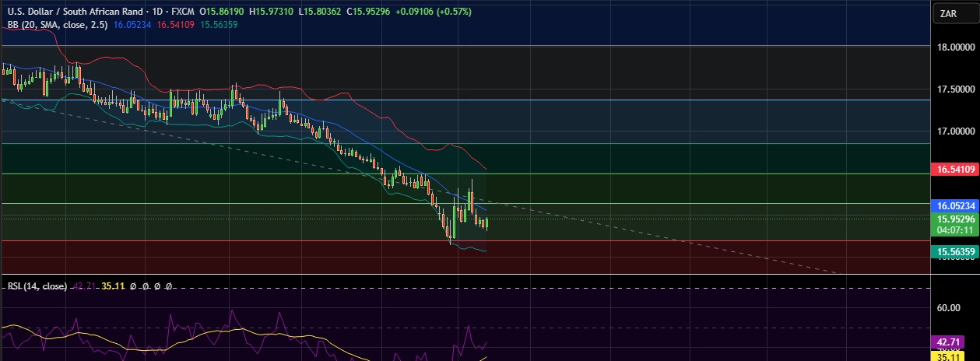Select the RSI (14, close) indicator legend
980x361 pixels.
click(37, 286)
